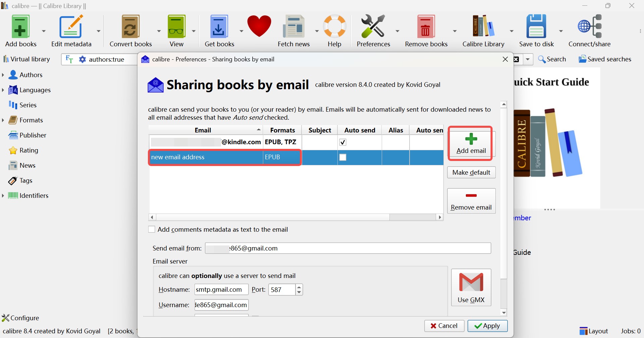Click the Formats column header
644x338 pixels.
pos(283,130)
